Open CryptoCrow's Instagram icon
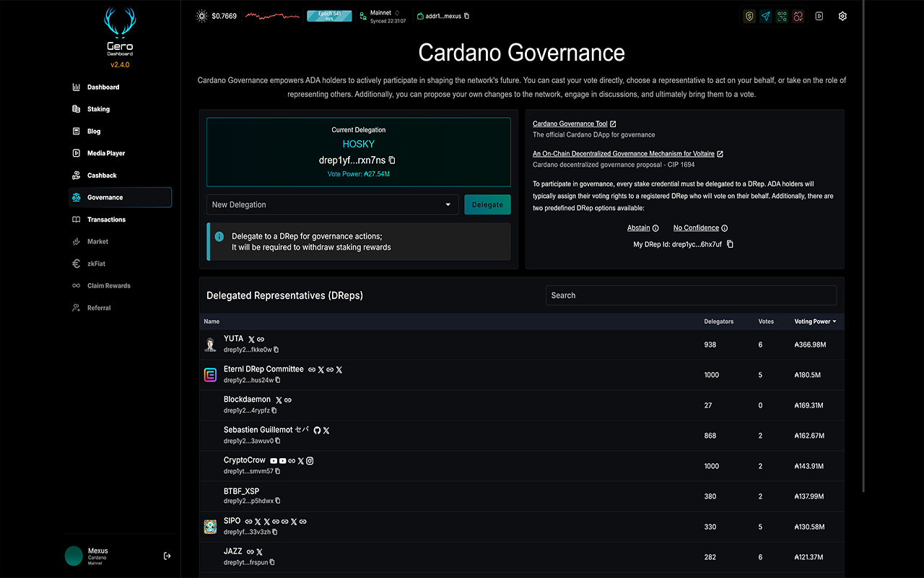The image size is (924, 578). (310, 461)
